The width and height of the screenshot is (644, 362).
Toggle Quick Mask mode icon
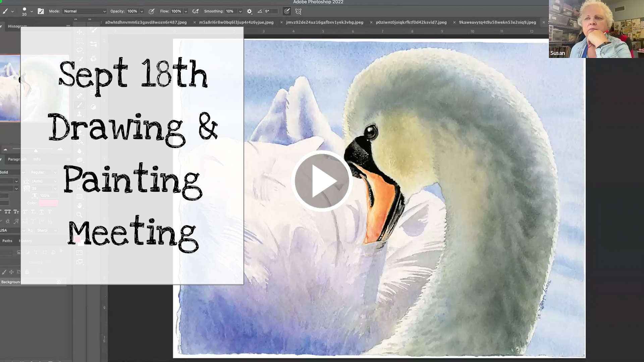[x=79, y=253]
